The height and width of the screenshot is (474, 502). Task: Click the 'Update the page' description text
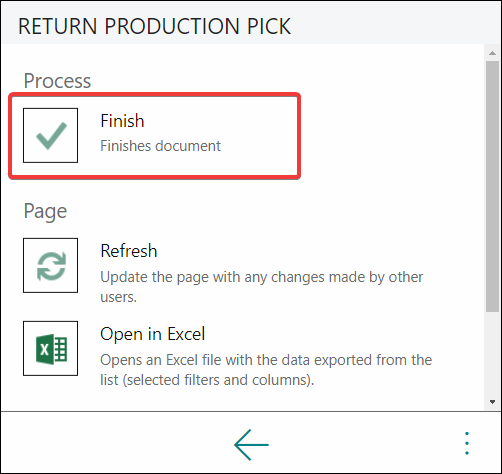262,287
